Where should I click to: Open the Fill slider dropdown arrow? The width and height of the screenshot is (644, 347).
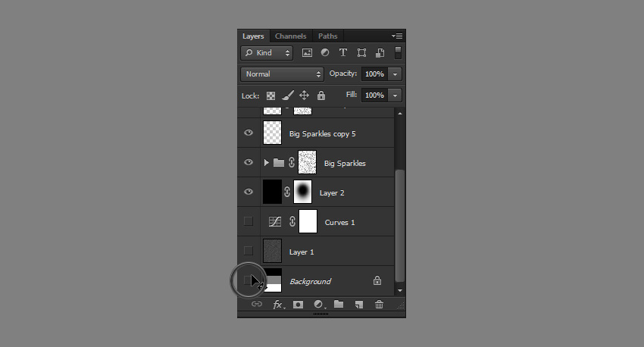click(395, 95)
